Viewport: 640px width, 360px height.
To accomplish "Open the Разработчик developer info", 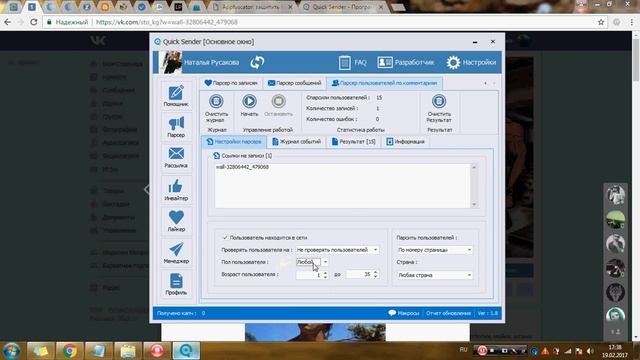I will pyautogui.click(x=405, y=62).
